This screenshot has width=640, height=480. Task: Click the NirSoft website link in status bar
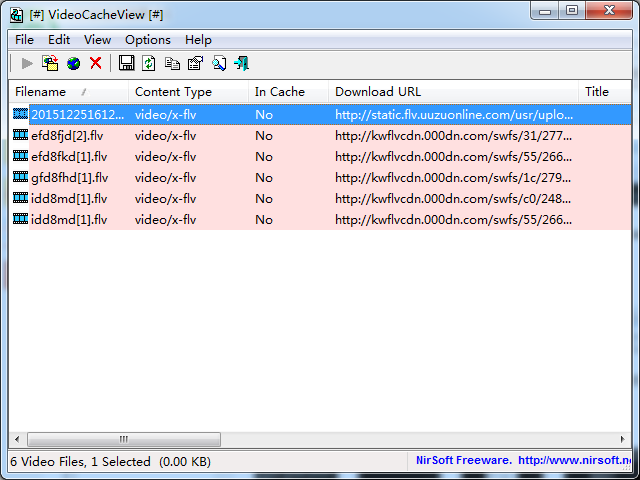click(577, 461)
